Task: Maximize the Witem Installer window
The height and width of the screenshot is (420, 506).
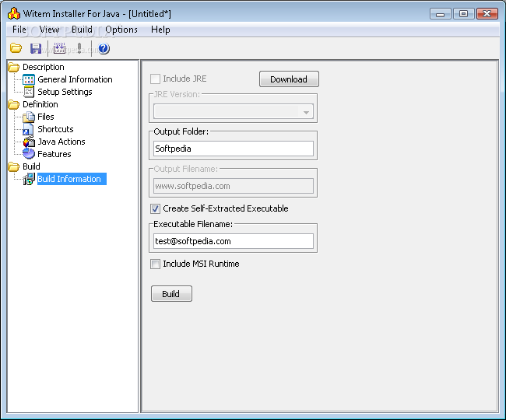Action: coord(463,14)
